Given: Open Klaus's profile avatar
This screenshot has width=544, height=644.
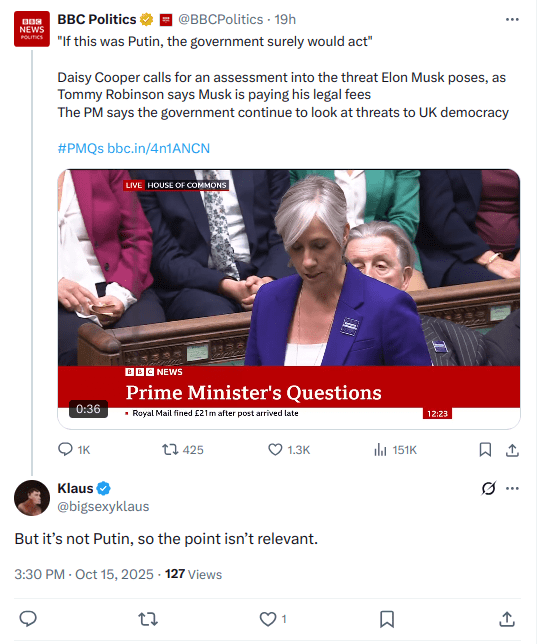Looking at the screenshot, I should coord(32,498).
